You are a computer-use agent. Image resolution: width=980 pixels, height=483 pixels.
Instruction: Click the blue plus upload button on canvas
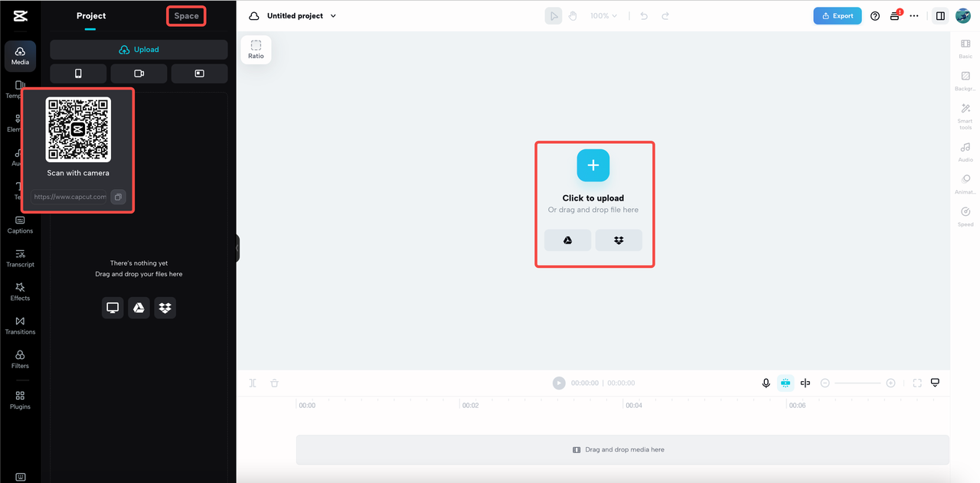(x=593, y=165)
